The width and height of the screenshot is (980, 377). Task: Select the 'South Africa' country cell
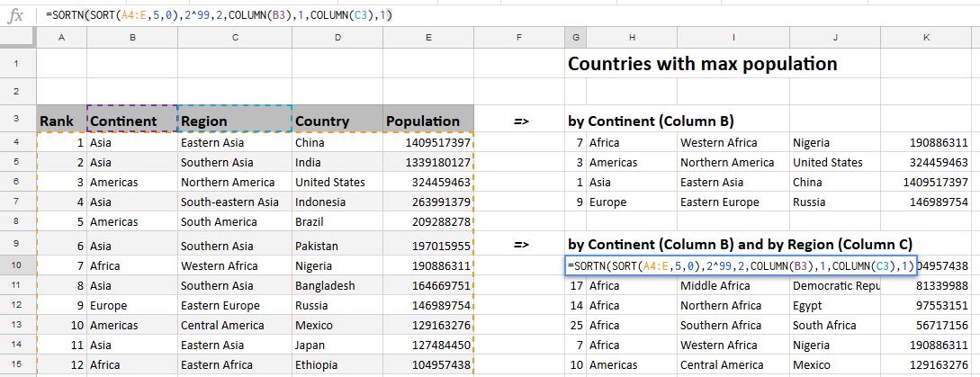[x=835, y=326]
